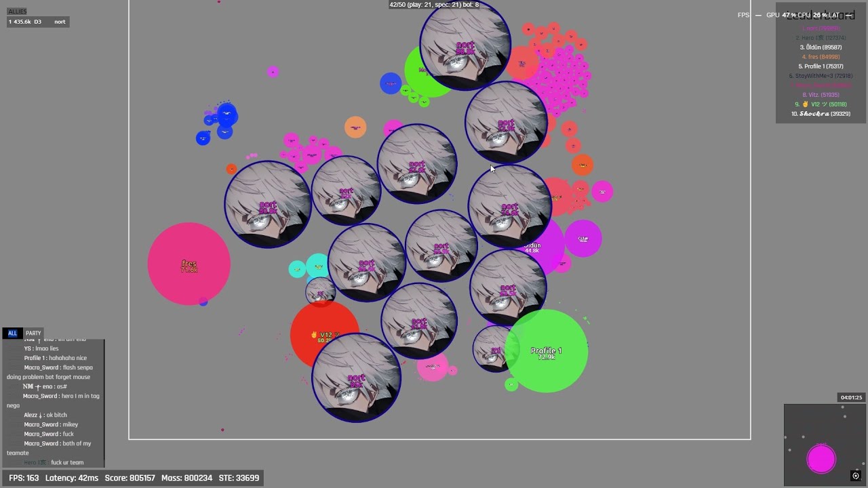Click the red V12 50.2k cell

(x=324, y=335)
